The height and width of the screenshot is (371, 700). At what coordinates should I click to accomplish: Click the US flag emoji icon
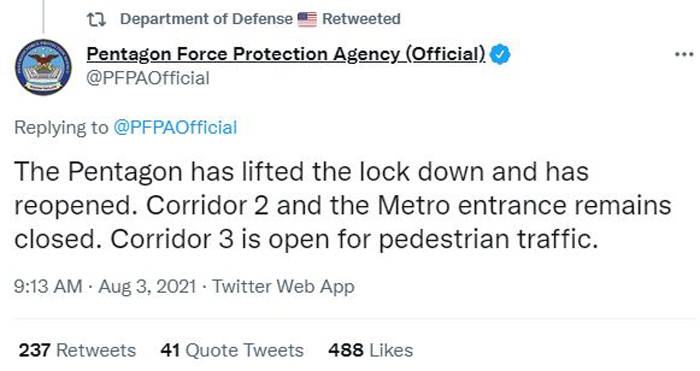click(307, 19)
